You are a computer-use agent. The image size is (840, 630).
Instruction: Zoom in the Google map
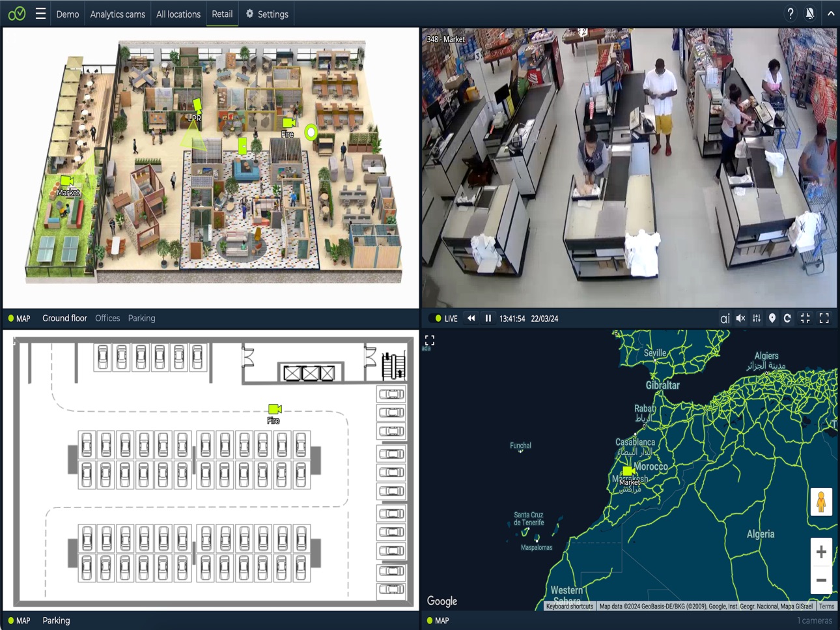click(821, 552)
